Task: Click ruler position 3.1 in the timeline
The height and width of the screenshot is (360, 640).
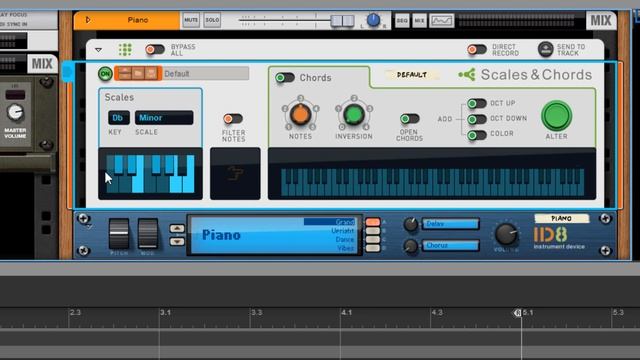Action: [x=165, y=313]
